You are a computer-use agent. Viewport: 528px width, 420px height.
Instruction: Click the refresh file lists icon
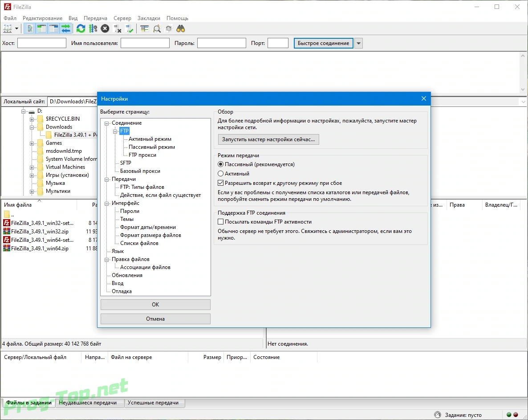pos(81,29)
